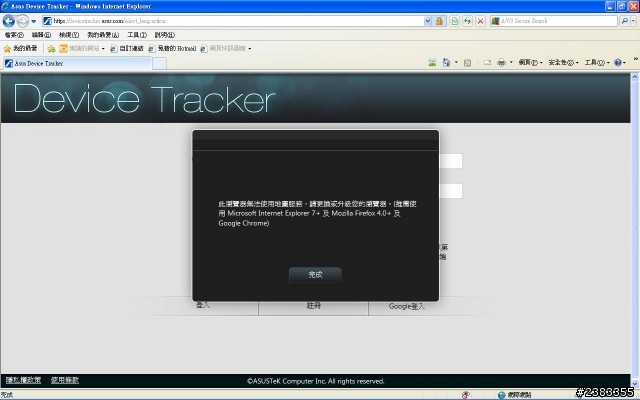Open the 工具(O) command bar menu
The image size is (640, 400).
(x=597, y=62)
